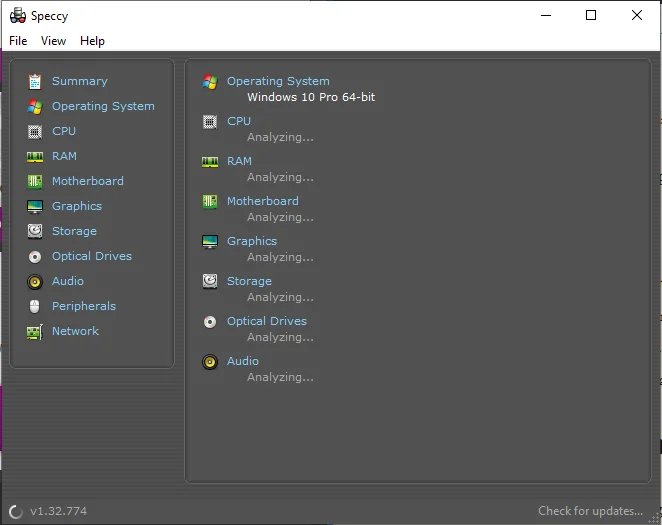Click the window resize grip corner
Image resolution: width=662 pixels, height=525 pixels.
[655, 519]
